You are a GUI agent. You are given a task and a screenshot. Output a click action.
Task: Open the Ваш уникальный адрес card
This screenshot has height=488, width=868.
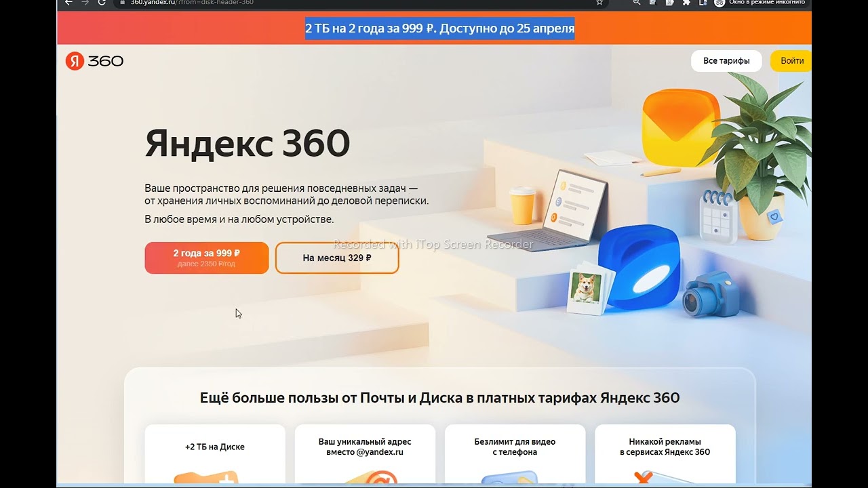[365, 455]
